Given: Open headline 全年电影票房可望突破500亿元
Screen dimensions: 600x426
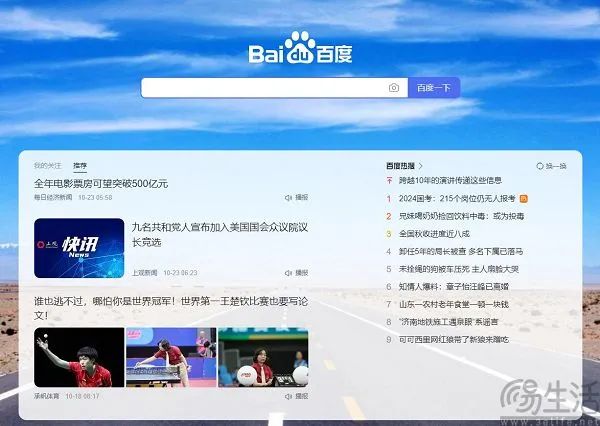Looking at the screenshot, I should coord(101,183).
